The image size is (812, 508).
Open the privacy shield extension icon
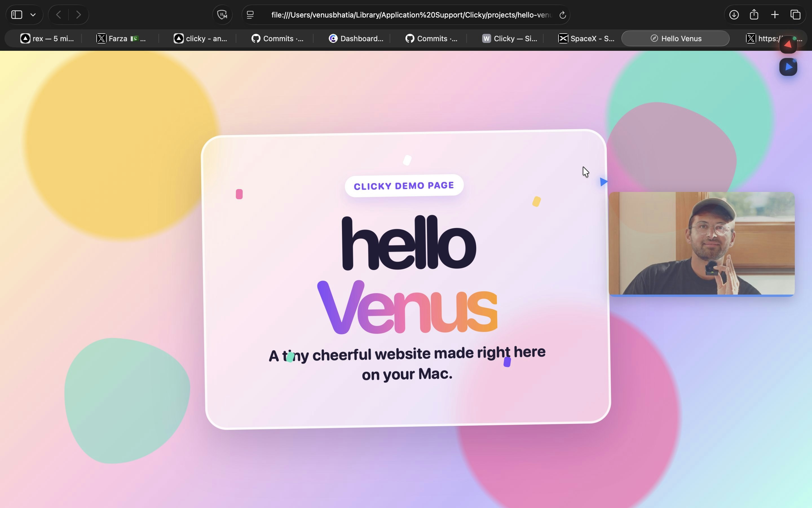[222, 15]
